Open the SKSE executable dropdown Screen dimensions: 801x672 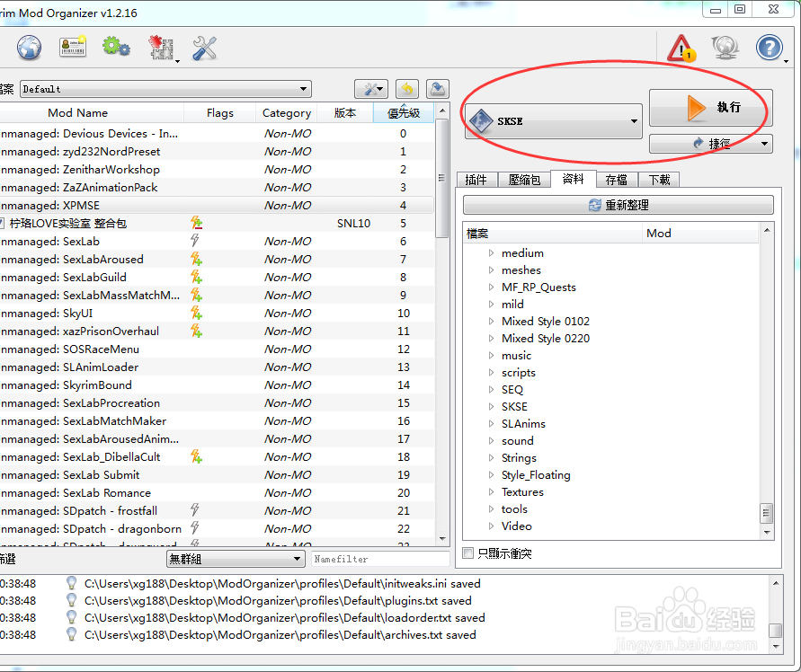tap(553, 121)
